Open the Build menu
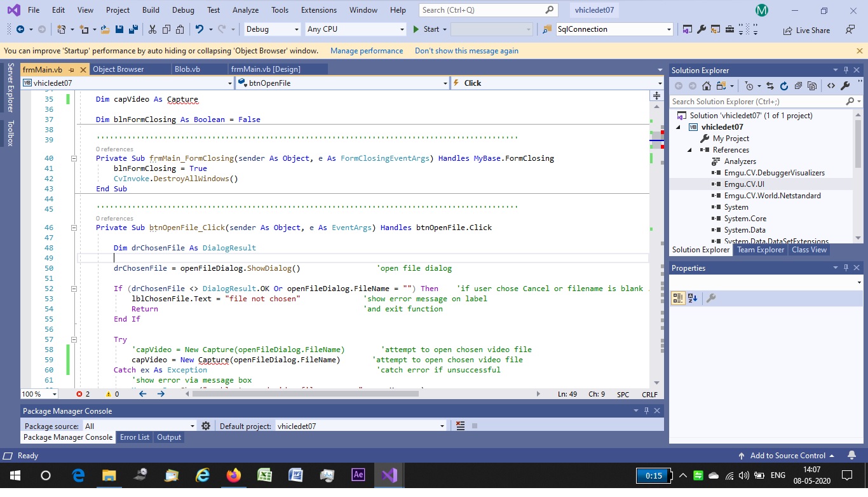Viewport: 868px width, 497px height. 151,10
